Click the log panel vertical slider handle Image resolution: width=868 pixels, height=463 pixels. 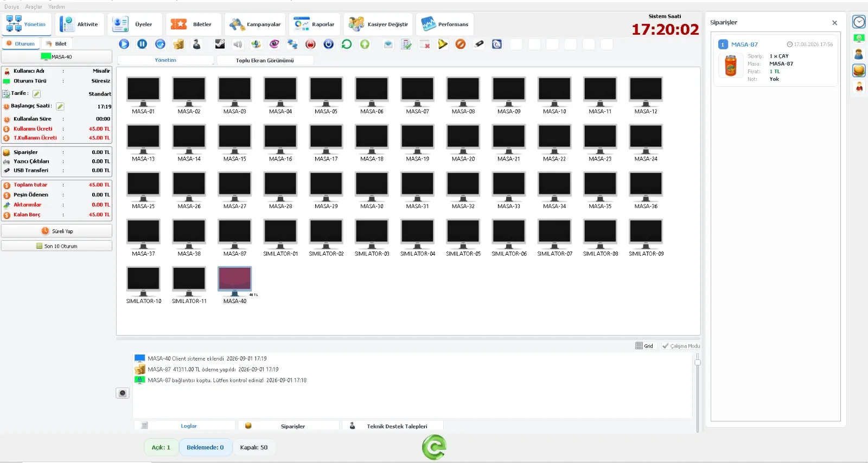click(x=698, y=362)
